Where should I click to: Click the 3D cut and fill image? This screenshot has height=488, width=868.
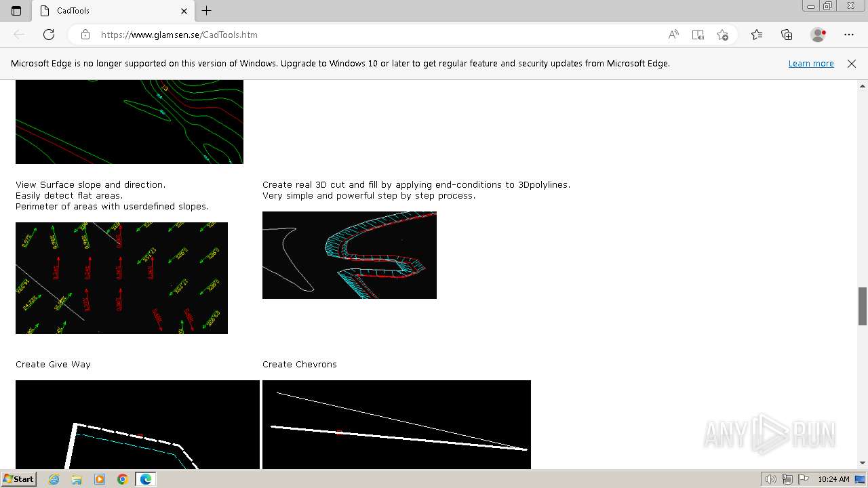349,255
